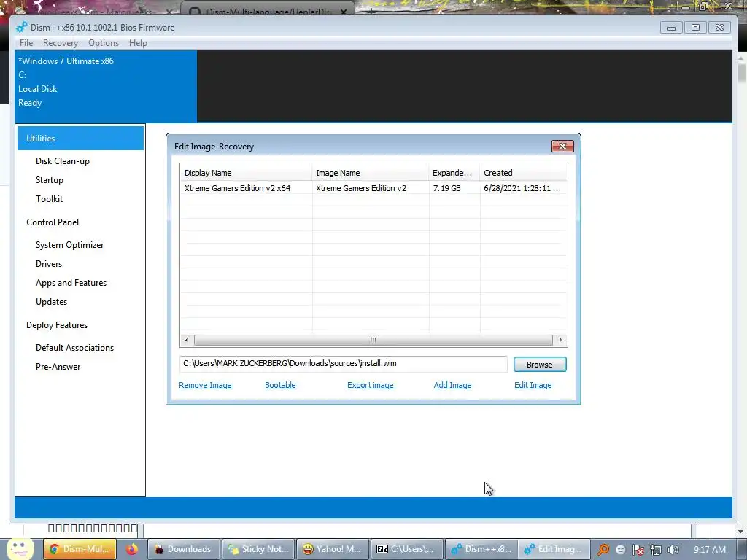Click the Created column header
The height and width of the screenshot is (560, 747).
pyautogui.click(x=524, y=173)
